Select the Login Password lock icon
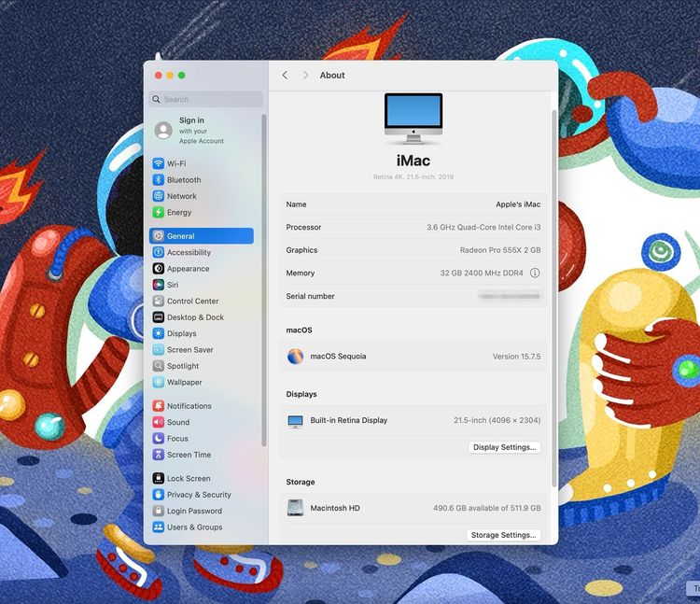 (x=158, y=511)
